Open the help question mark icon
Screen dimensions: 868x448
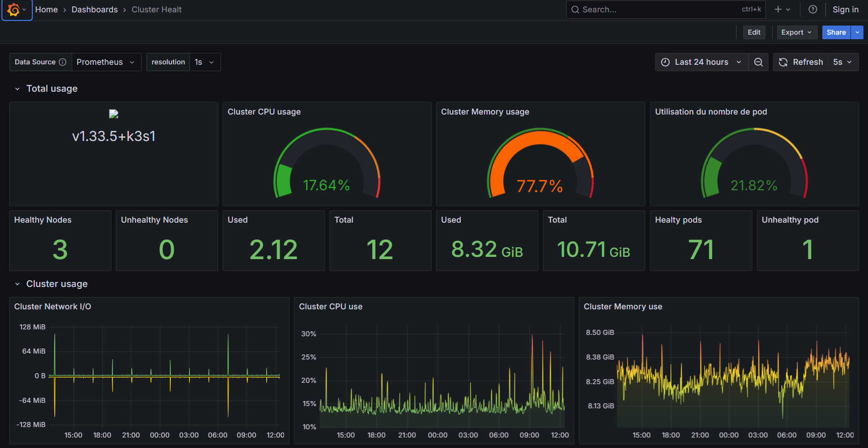[x=813, y=10]
